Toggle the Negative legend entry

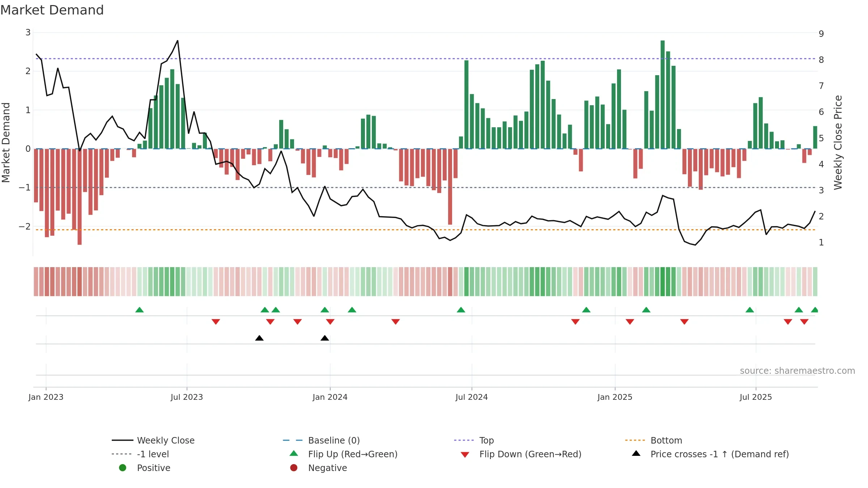(318, 468)
